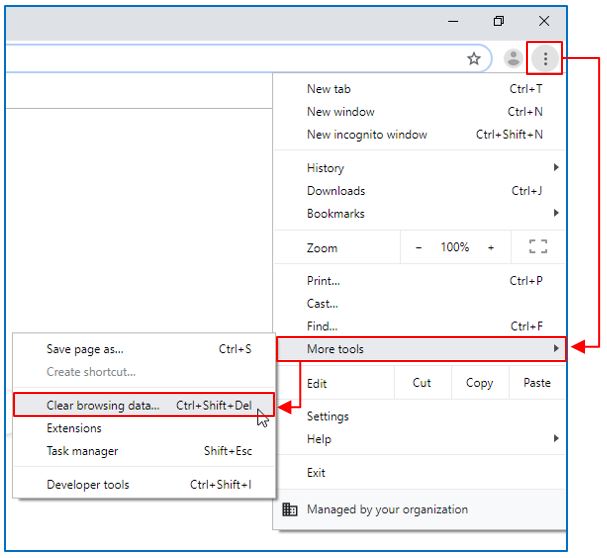Open New incognito window
The image size is (607, 558).
click(367, 135)
